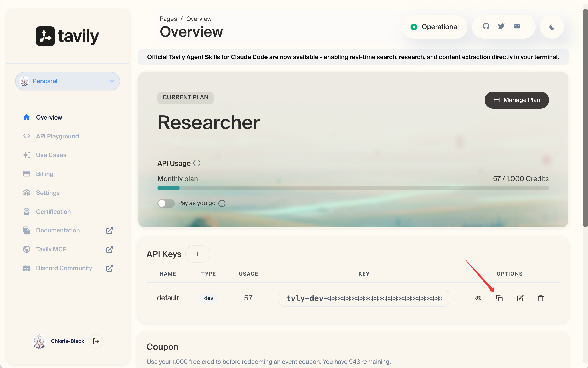588x368 pixels.
Task: Add a new API key with plus button
Action: (198, 254)
